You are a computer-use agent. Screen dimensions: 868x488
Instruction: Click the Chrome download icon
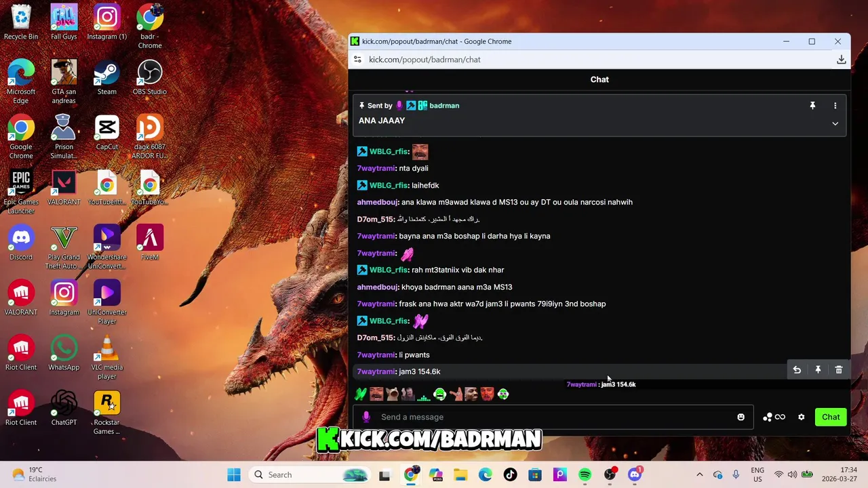pyautogui.click(x=841, y=60)
